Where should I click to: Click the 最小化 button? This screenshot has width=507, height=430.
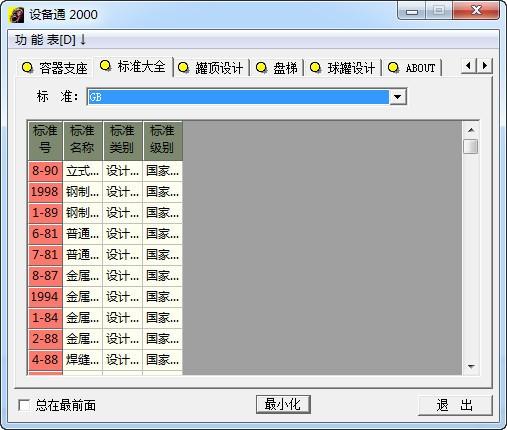pyautogui.click(x=283, y=404)
